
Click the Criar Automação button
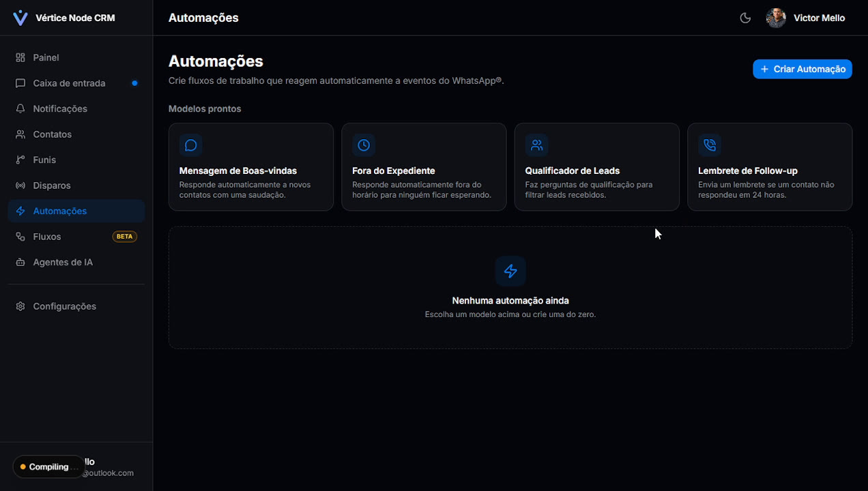[802, 69]
